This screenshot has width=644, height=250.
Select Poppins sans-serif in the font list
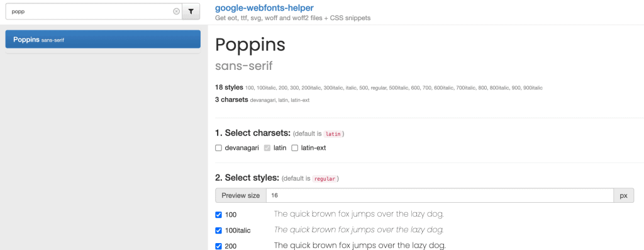(x=103, y=40)
